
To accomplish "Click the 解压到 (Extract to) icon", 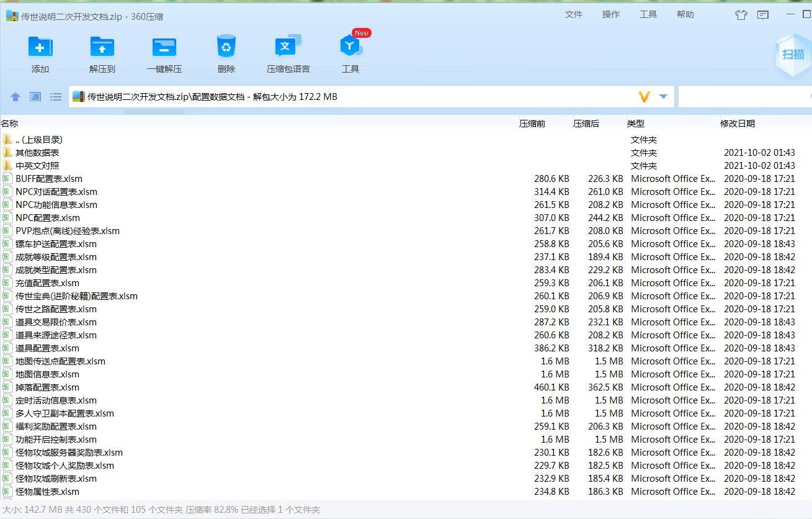I will (x=102, y=48).
